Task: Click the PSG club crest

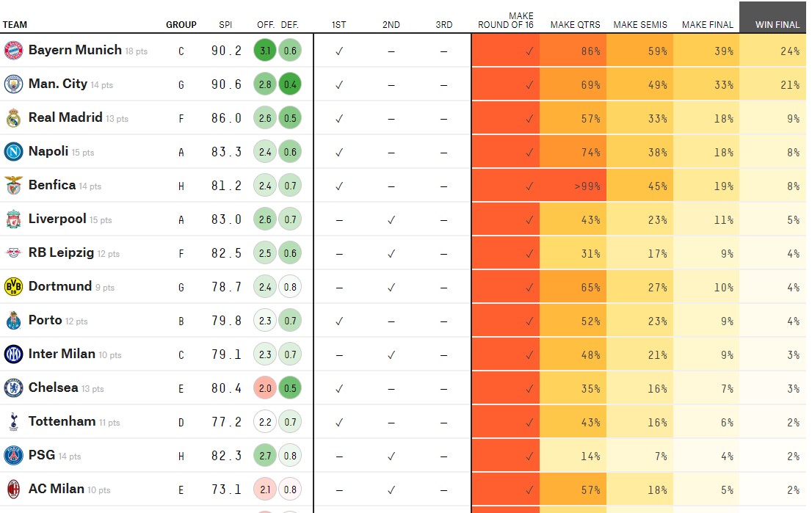Action: (13, 456)
